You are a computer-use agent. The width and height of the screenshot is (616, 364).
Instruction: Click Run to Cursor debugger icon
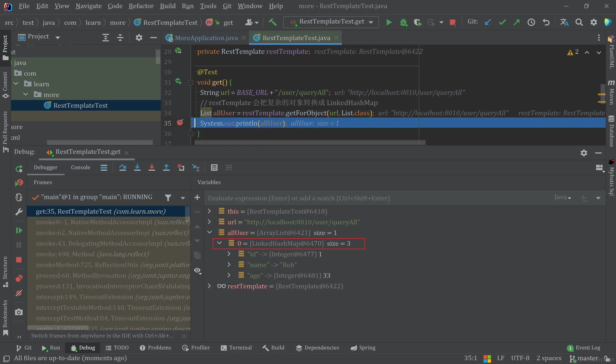point(196,167)
